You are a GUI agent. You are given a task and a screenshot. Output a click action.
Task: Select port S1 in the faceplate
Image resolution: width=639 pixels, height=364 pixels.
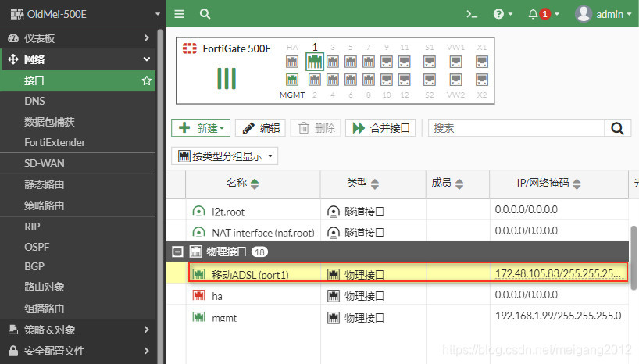tap(430, 62)
